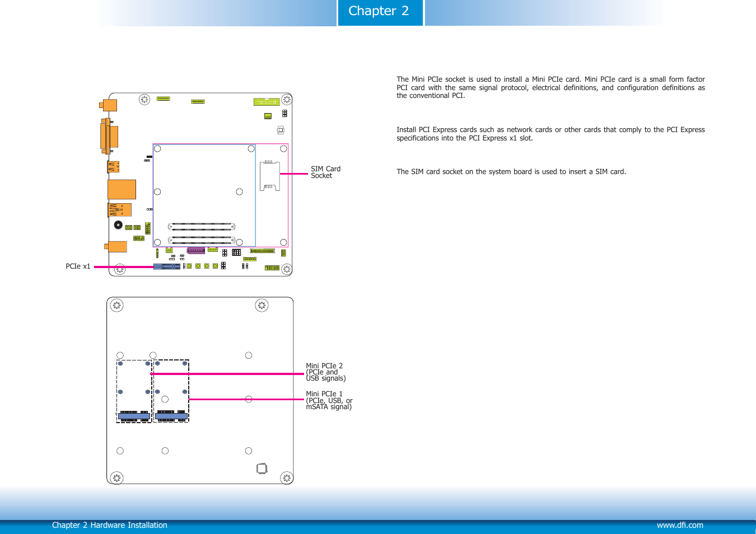This screenshot has width=756, height=534.
Task: Click the purple connector on top board
Action: pos(196,250)
